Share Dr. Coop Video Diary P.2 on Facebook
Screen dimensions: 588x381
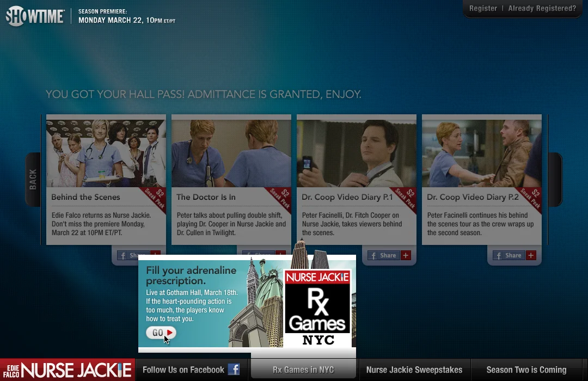click(x=509, y=255)
